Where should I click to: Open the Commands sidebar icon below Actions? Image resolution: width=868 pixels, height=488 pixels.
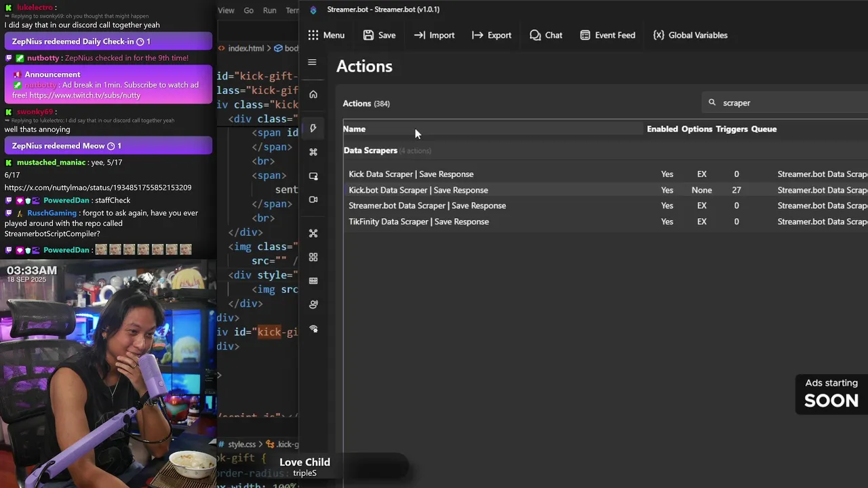click(x=313, y=152)
